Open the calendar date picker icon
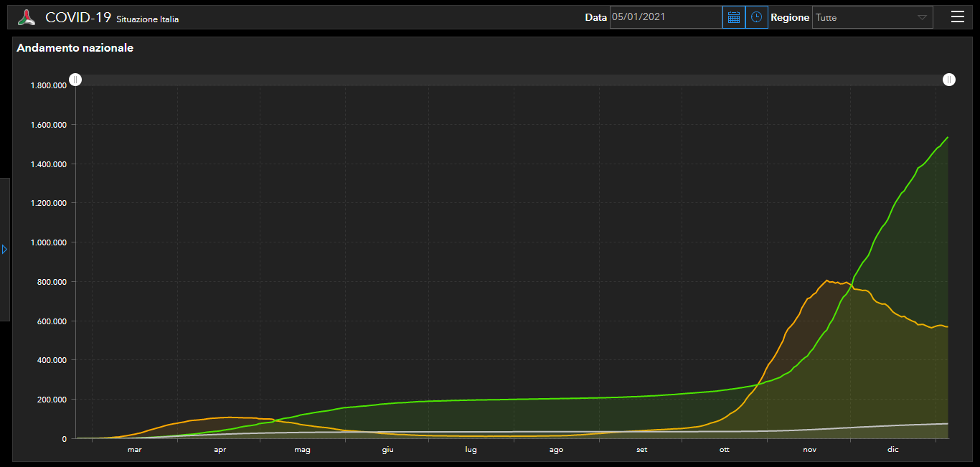 coord(733,17)
